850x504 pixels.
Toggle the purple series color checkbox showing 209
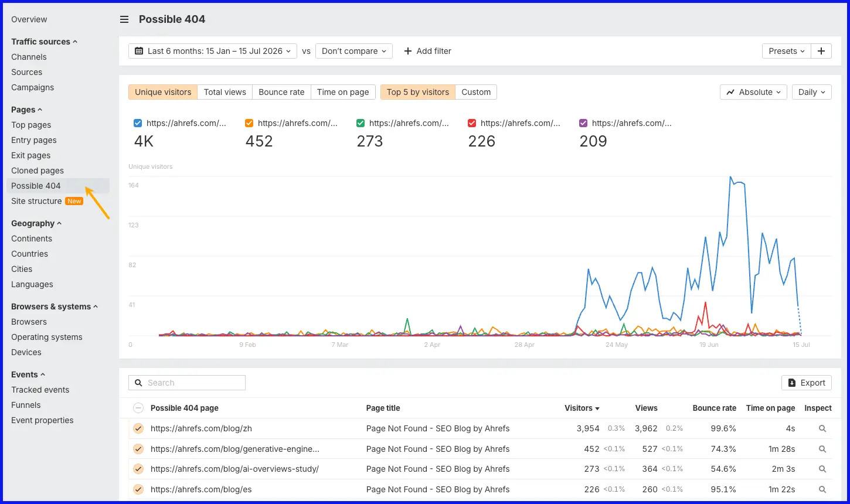tap(583, 123)
